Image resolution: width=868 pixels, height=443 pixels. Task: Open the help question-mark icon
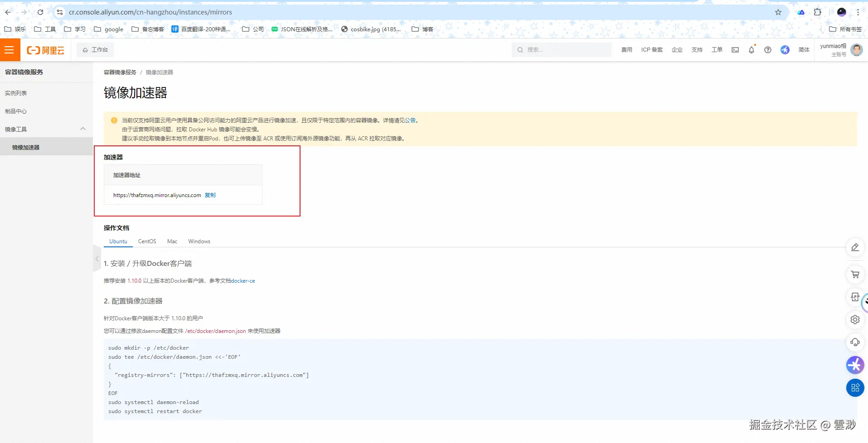point(768,50)
